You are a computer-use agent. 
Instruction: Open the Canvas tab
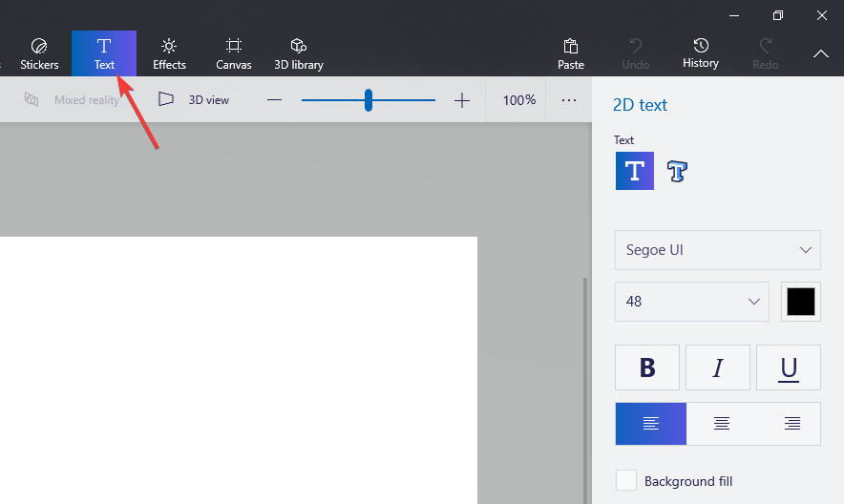tap(234, 53)
